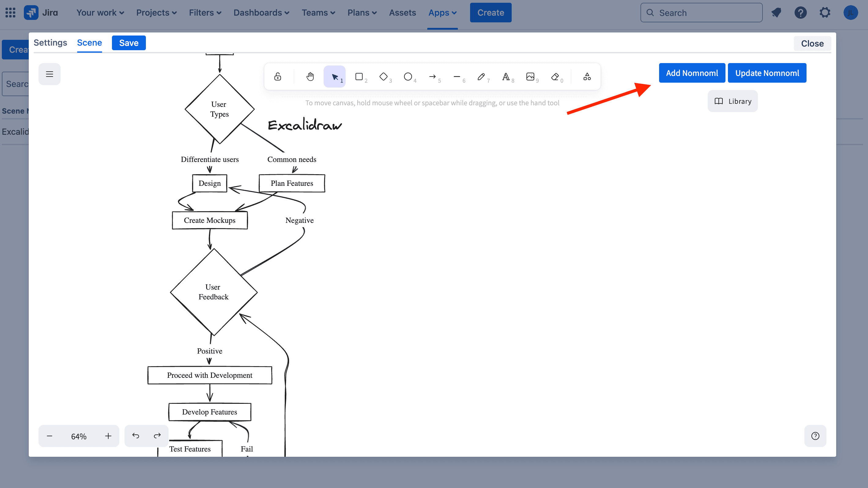Select the Diamond tool

click(384, 77)
